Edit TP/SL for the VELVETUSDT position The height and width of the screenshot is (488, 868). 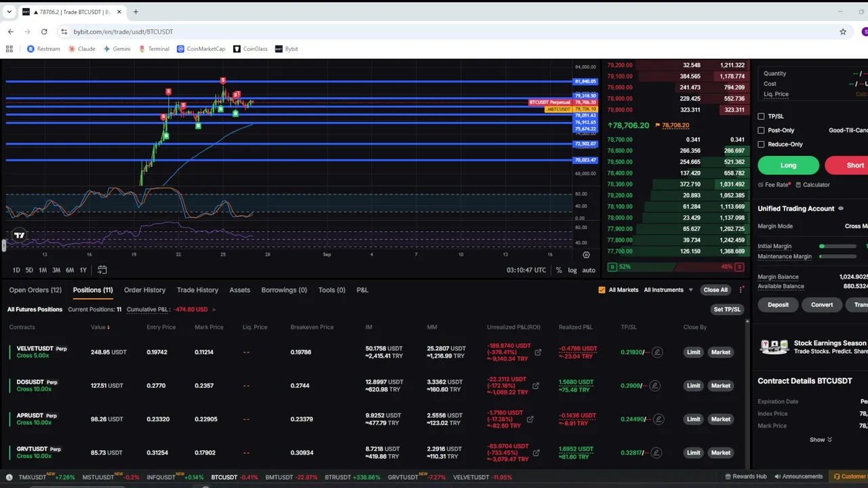click(656, 352)
